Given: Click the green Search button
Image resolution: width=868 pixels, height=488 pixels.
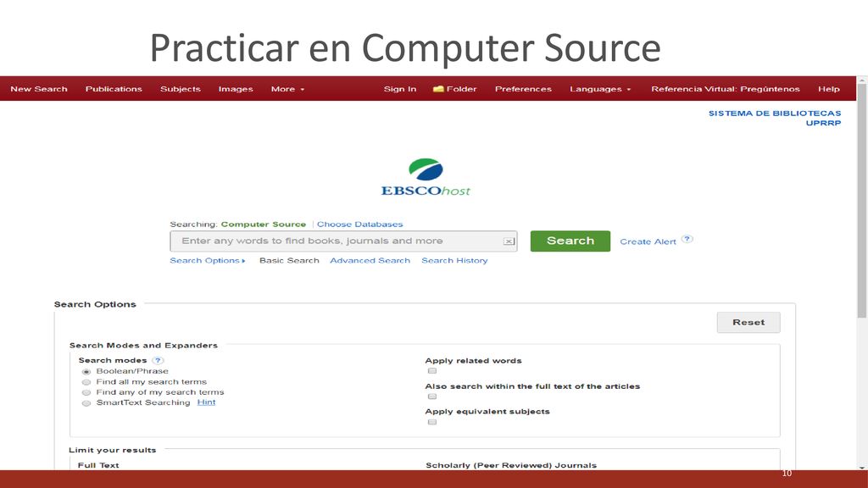Looking at the screenshot, I should click(x=570, y=241).
